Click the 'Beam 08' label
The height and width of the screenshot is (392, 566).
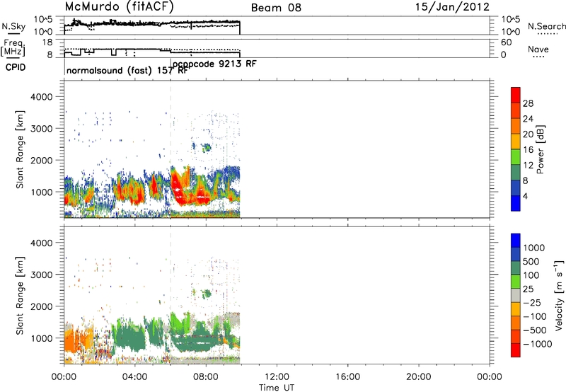pyautogui.click(x=276, y=8)
